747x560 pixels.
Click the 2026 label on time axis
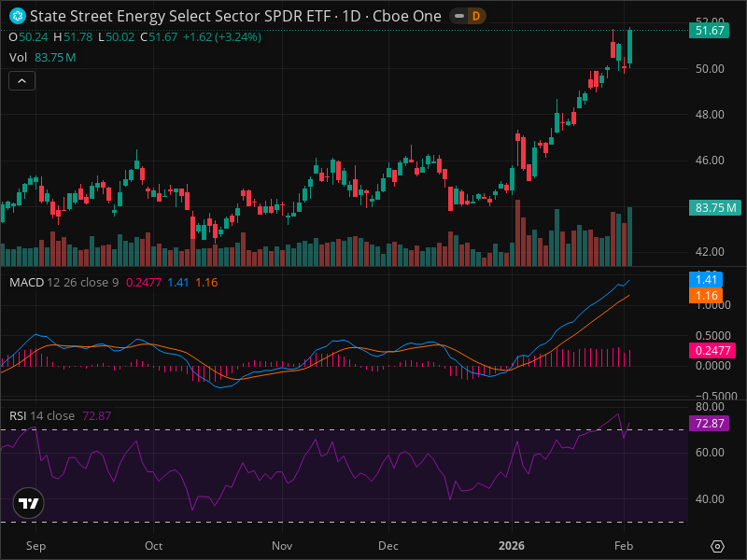[x=512, y=546]
